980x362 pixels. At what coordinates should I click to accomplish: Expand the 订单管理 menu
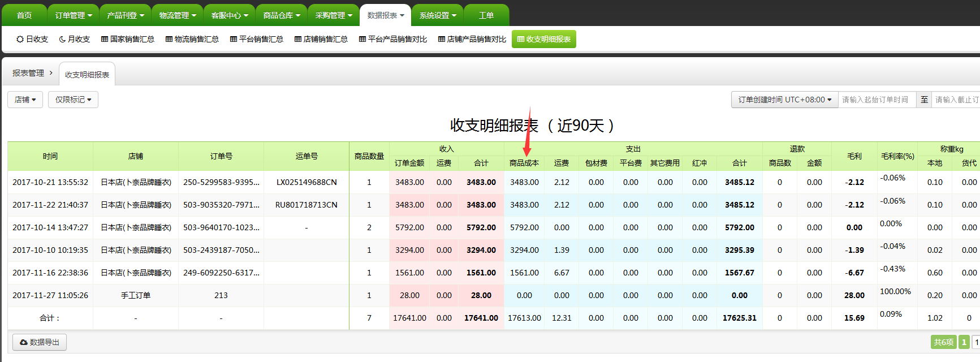tap(74, 15)
